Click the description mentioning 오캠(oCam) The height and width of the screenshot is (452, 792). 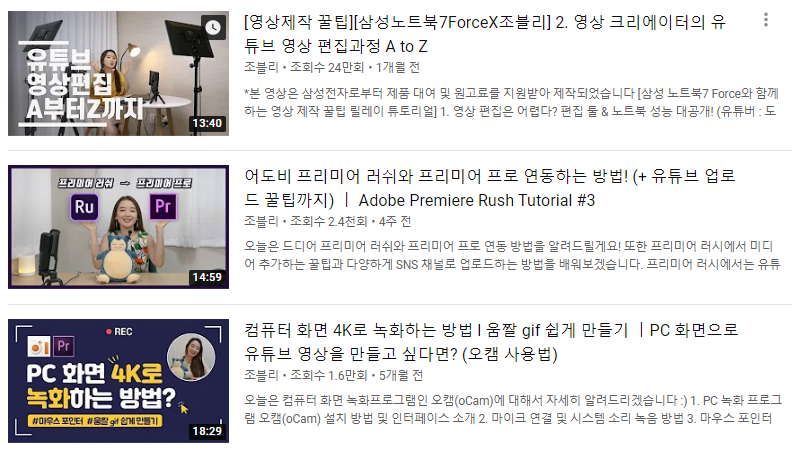[512, 410]
